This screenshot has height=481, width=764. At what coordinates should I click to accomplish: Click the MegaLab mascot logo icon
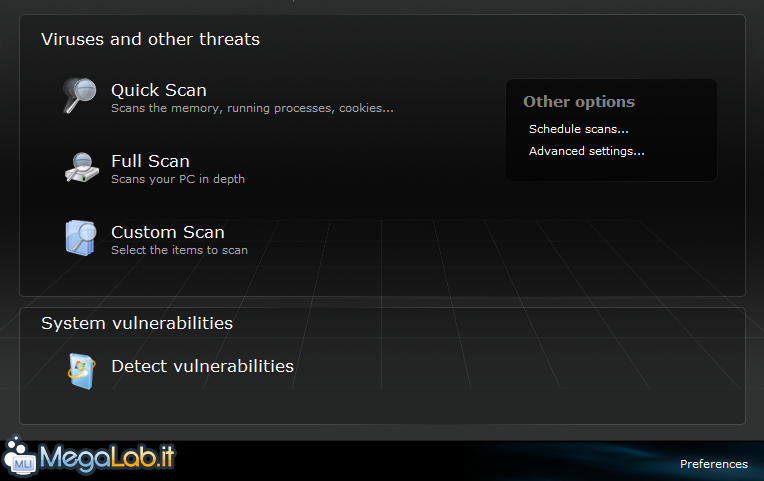click(x=19, y=456)
